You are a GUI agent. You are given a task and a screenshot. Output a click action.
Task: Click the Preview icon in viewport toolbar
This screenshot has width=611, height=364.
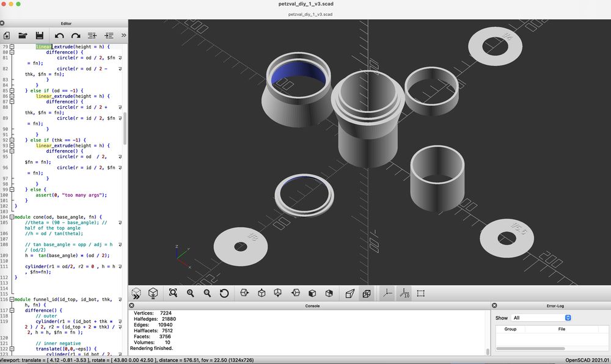[136, 293]
